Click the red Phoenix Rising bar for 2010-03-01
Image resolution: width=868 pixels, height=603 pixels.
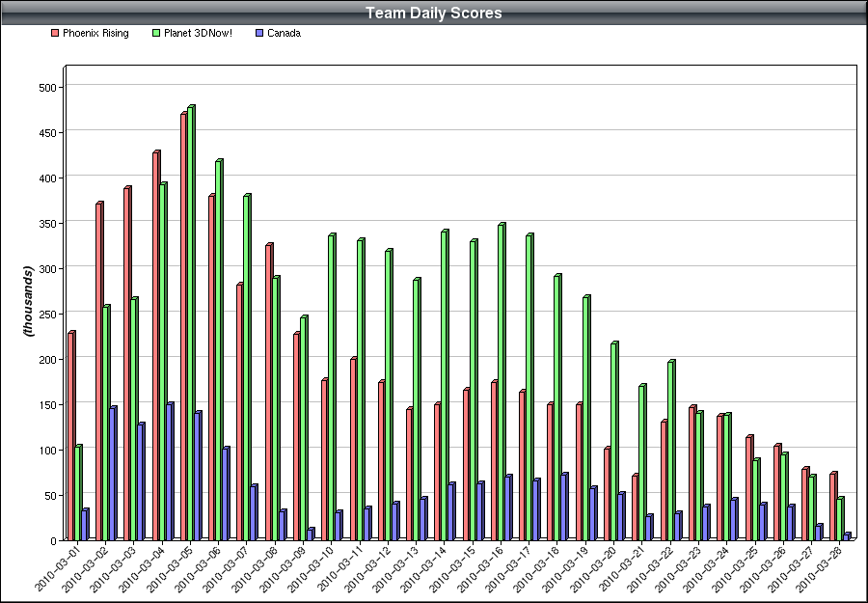coord(71,436)
